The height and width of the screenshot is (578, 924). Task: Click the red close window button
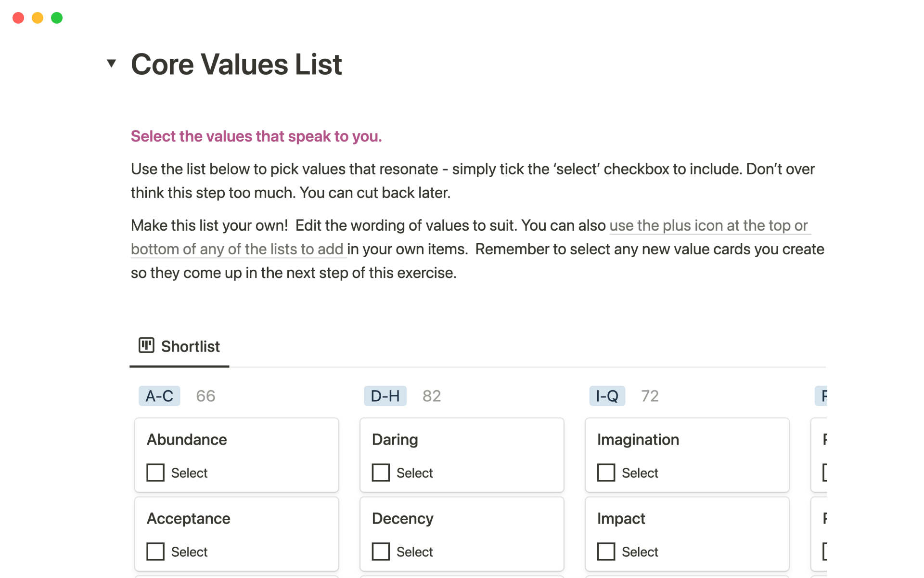[x=18, y=18]
